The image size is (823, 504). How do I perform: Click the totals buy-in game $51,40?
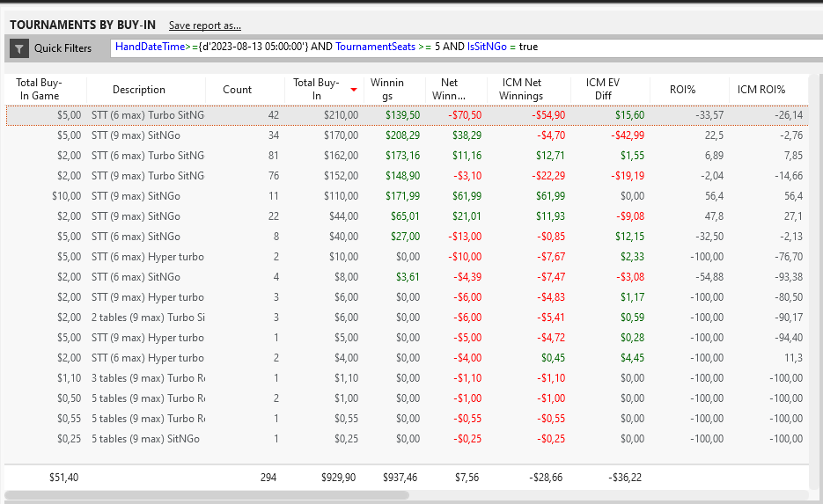[x=64, y=478]
